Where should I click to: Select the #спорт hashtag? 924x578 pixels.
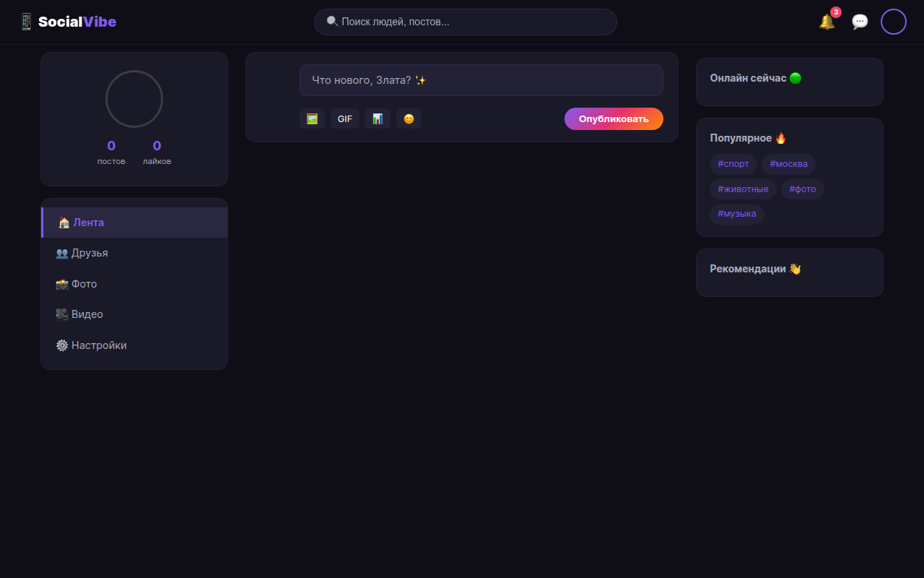(733, 164)
